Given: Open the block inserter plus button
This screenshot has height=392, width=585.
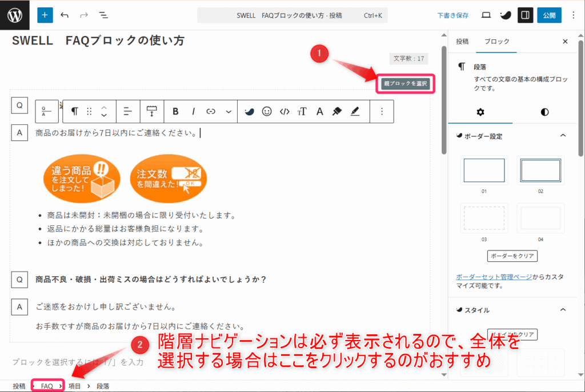Looking at the screenshot, I should click(x=45, y=15).
